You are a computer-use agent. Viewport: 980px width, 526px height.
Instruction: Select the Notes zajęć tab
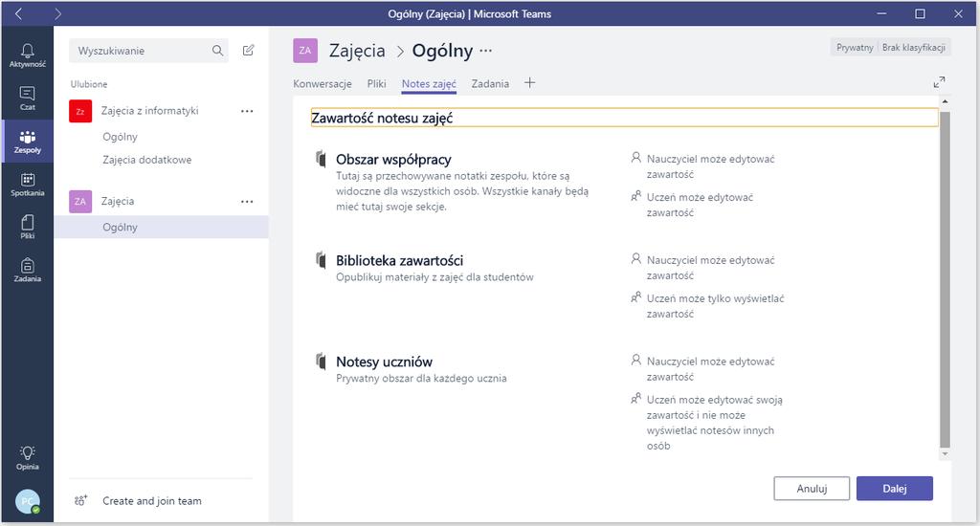pos(429,84)
